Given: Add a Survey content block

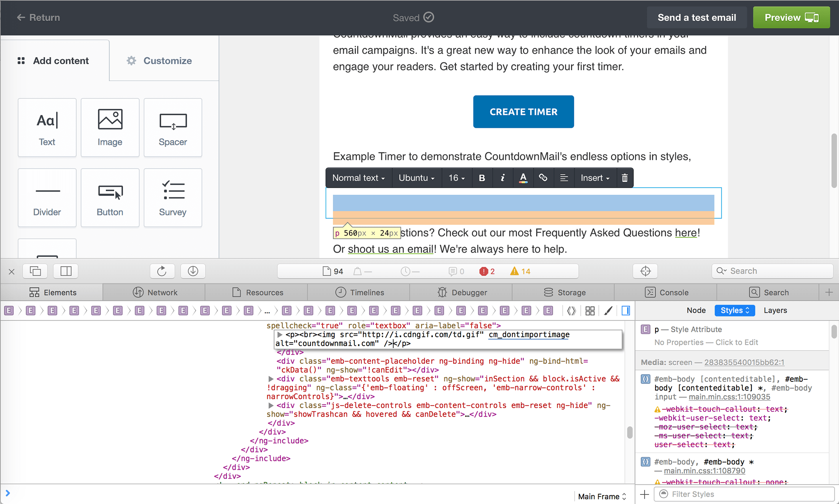Looking at the screenshot, I should 173,197.
